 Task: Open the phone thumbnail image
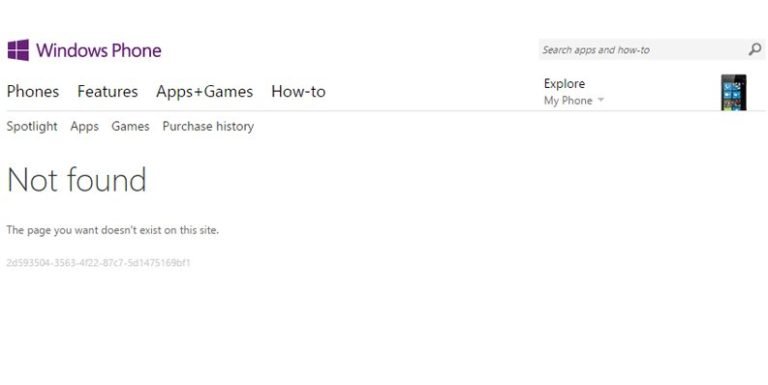(733, 92)
